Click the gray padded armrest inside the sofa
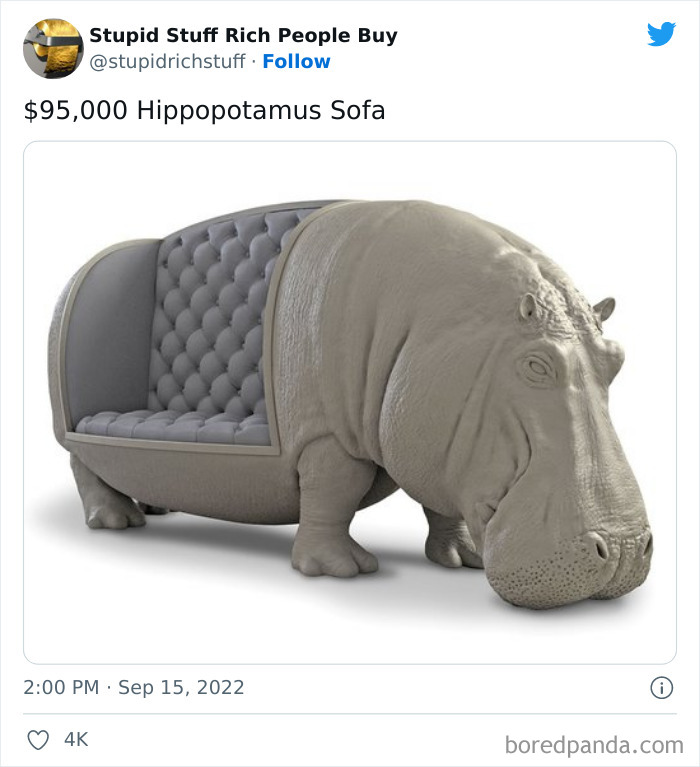The height and width of the screenshot is (767, 700). [x=105, y=330]
